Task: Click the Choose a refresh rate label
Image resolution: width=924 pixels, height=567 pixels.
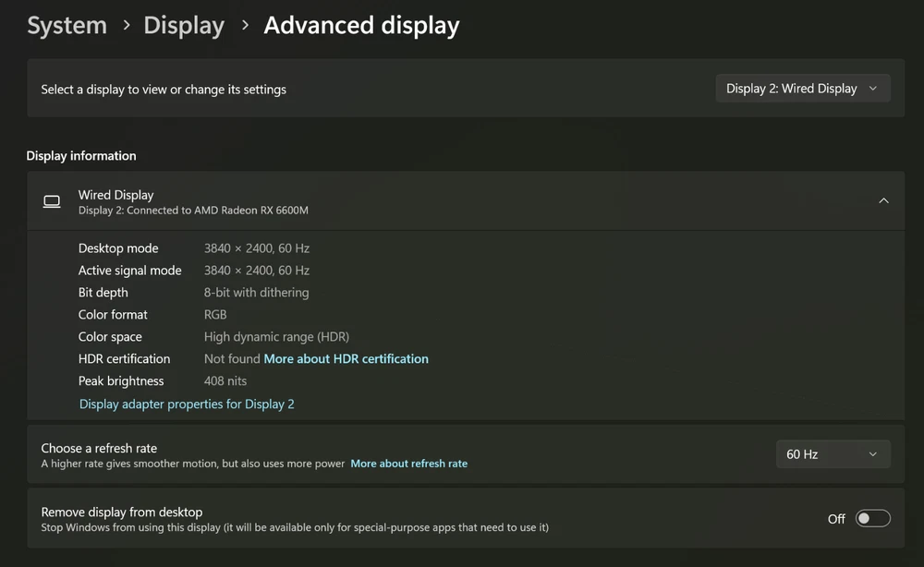Action: point(99,448)
